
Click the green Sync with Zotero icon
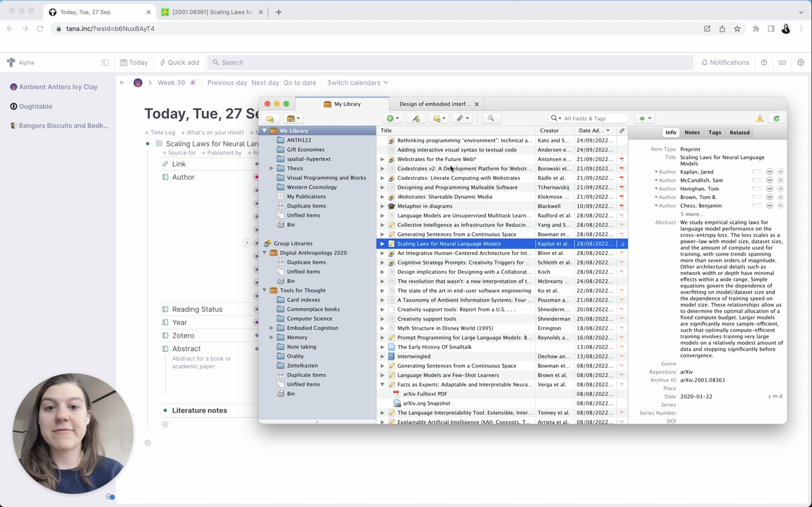coord(777,118)
